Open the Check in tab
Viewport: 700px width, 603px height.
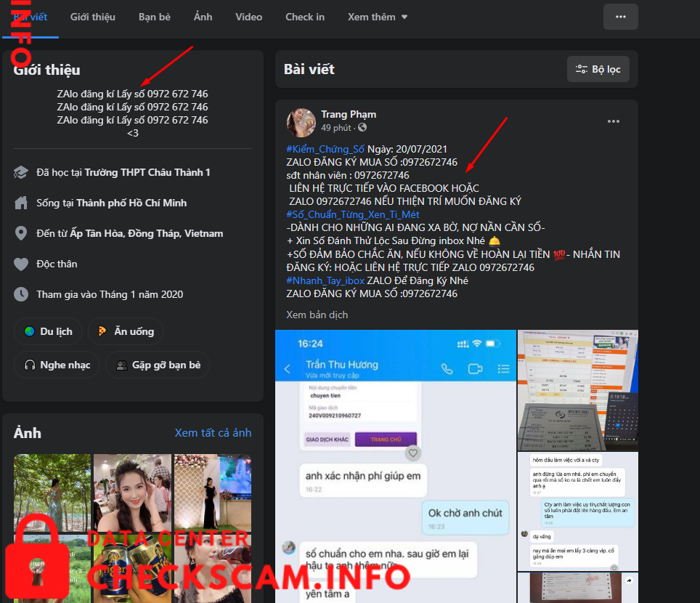pyautogui.click(x=305, y=17)
